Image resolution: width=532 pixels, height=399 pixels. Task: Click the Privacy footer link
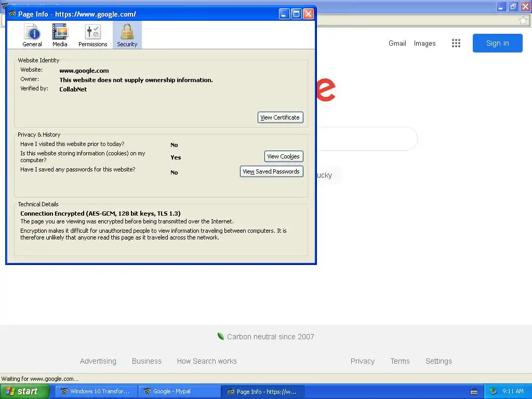362,361
